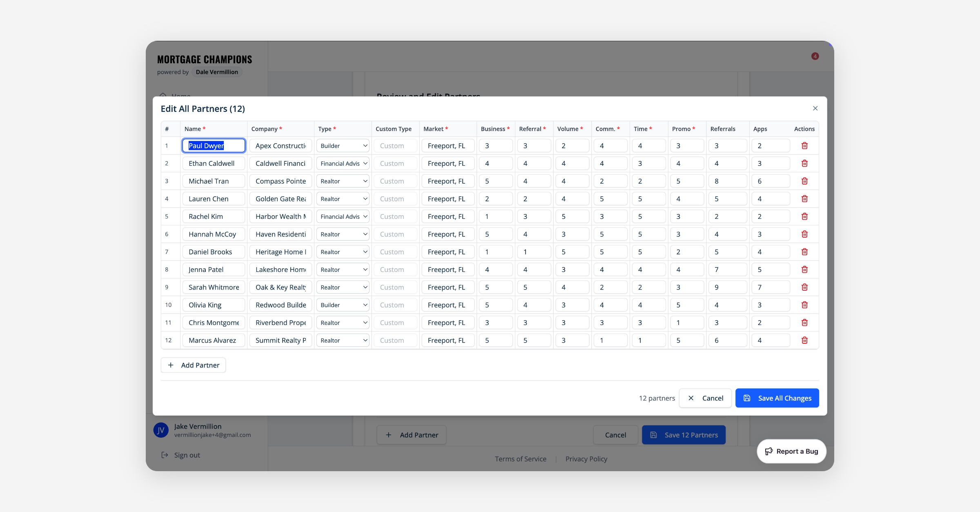Click Lauren Chen's company input field
The height and width of the screenshot is (512, 980).
coord(281,199)
